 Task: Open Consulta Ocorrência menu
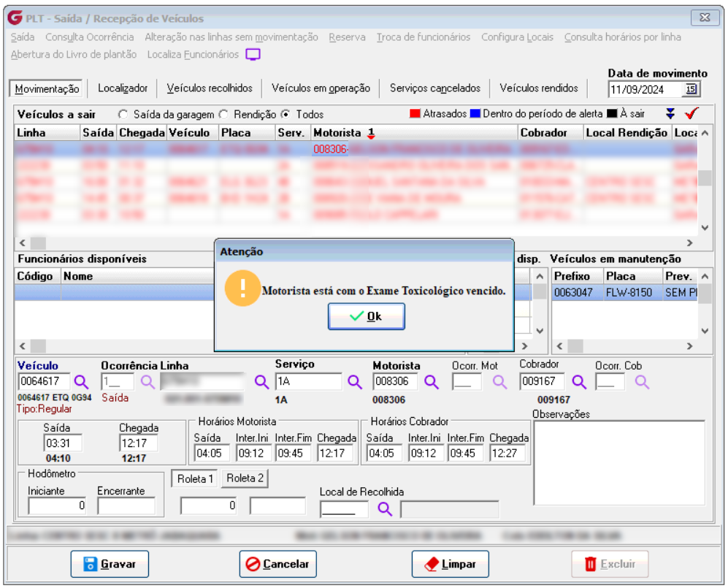[90, 37]
